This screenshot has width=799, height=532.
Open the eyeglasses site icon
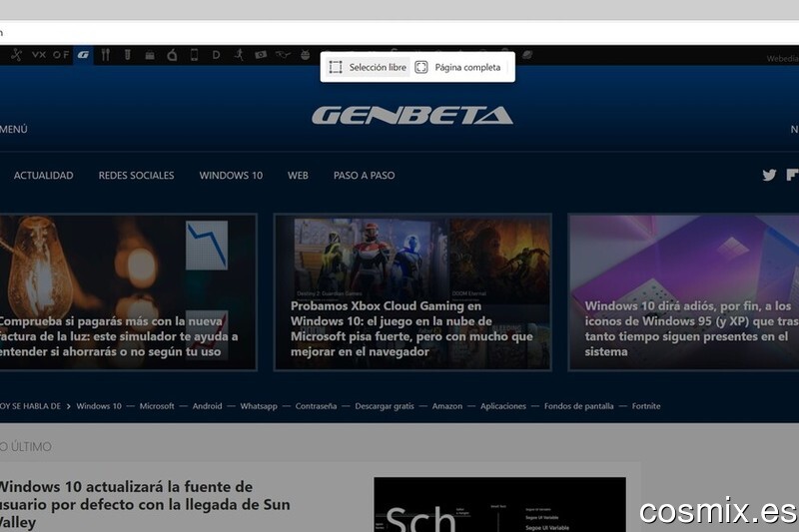point(283,55)
